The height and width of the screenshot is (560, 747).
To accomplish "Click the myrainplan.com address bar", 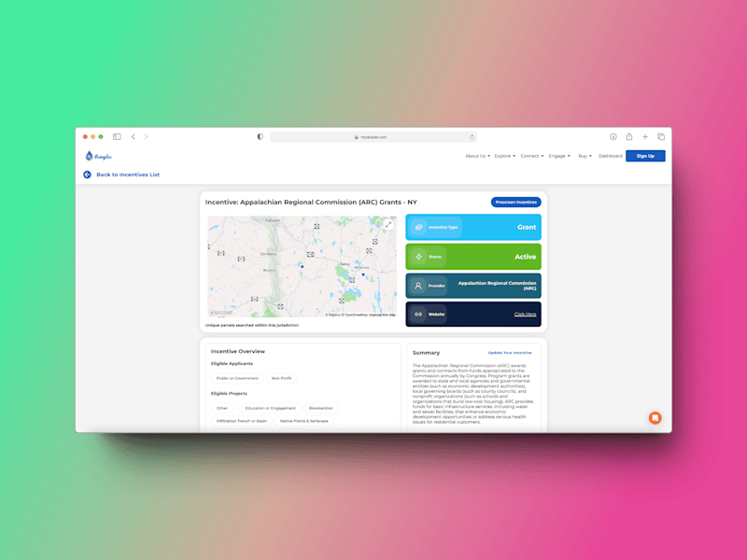I will pos(373,137).
